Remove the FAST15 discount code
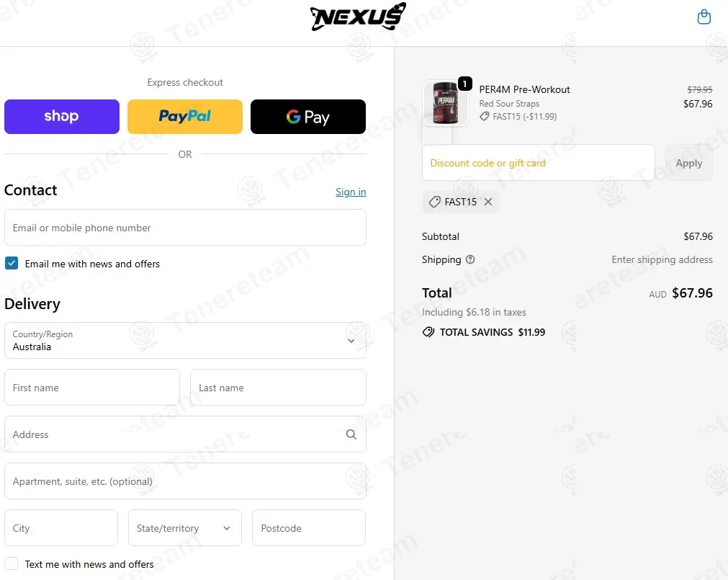 (x=488, y=202)
